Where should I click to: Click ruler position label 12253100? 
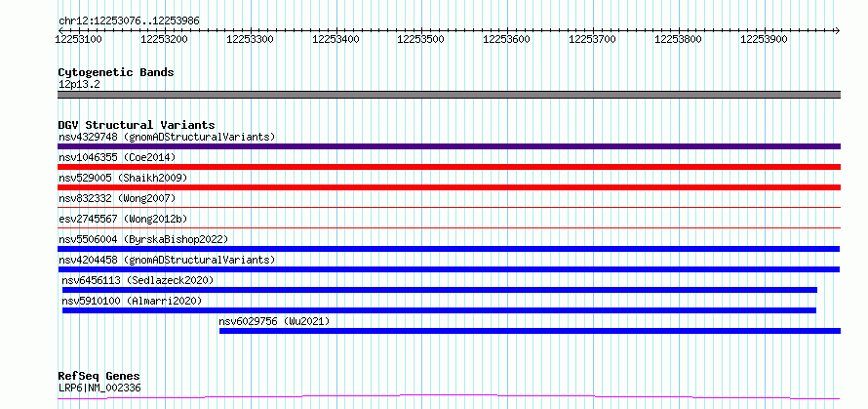point(79,39)
